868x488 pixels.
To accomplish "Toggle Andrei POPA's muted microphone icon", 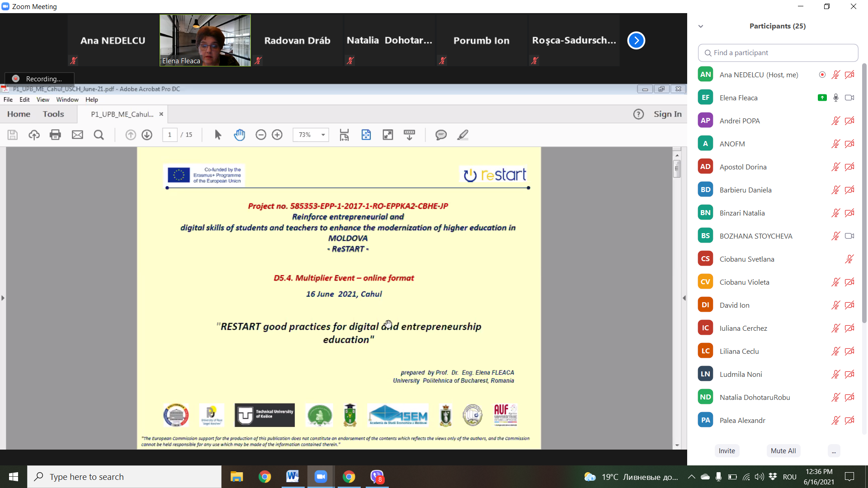I will (836, 121).
